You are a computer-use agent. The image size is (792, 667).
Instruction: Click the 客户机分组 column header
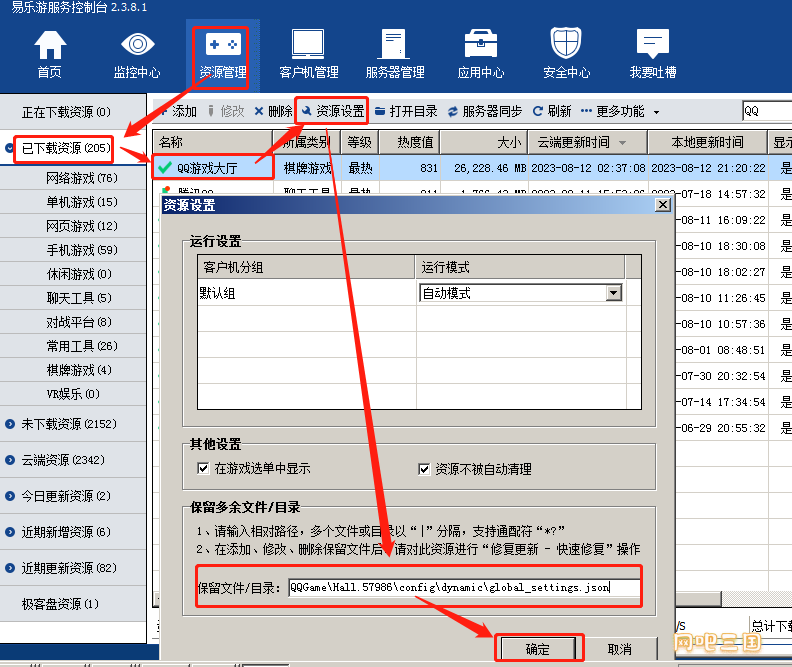pyautogui.click(x=306, y=267)
